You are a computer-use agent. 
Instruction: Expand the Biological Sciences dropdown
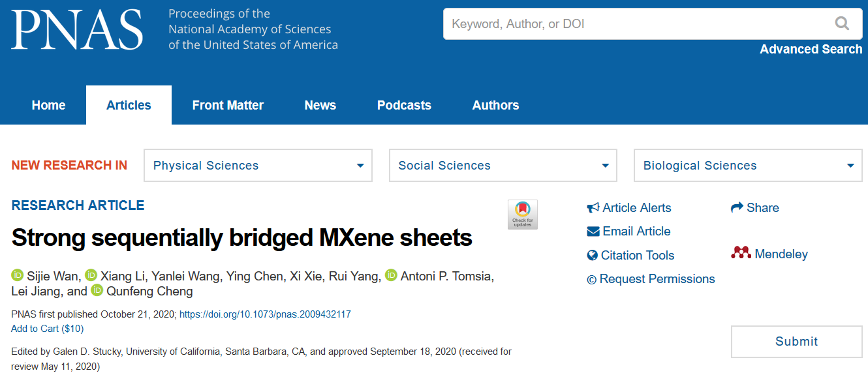(748, 166)
